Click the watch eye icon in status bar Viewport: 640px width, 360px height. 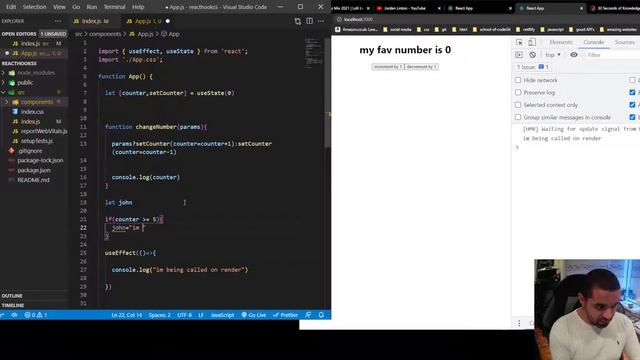click(14, 315)
